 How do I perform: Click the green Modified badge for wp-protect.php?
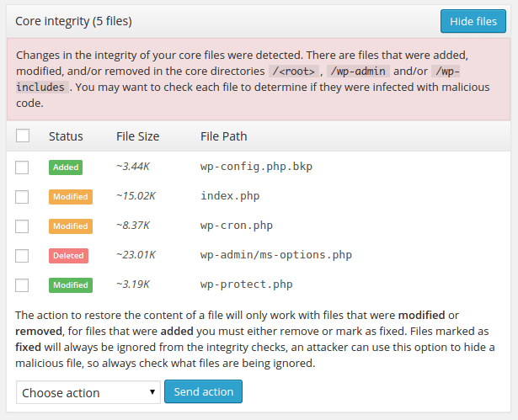click(71, 285)
